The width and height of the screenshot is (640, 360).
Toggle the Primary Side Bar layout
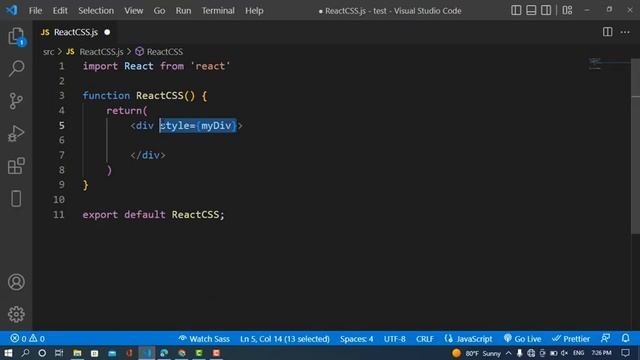pos(516,10)
